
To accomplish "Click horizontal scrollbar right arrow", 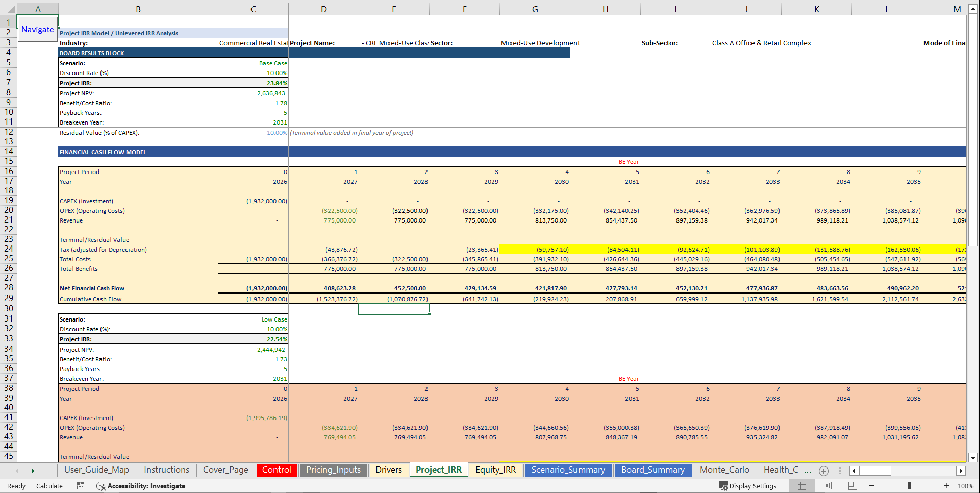I will 961,471.
